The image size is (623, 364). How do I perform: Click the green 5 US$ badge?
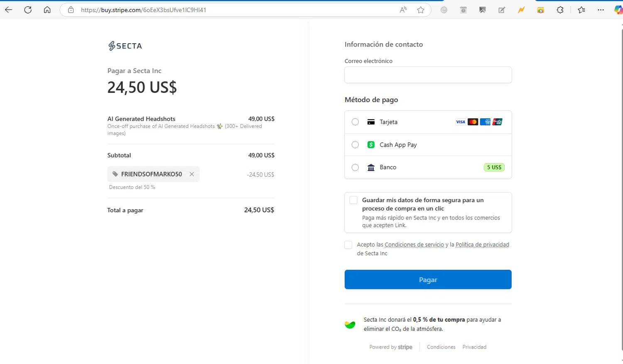tap(494, 167)
